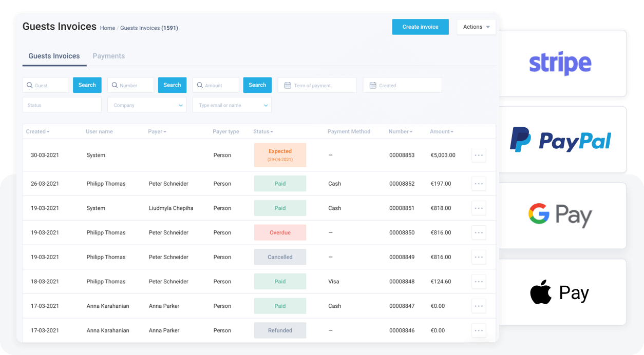Select the Guests Invoices tab

(54, 56)
